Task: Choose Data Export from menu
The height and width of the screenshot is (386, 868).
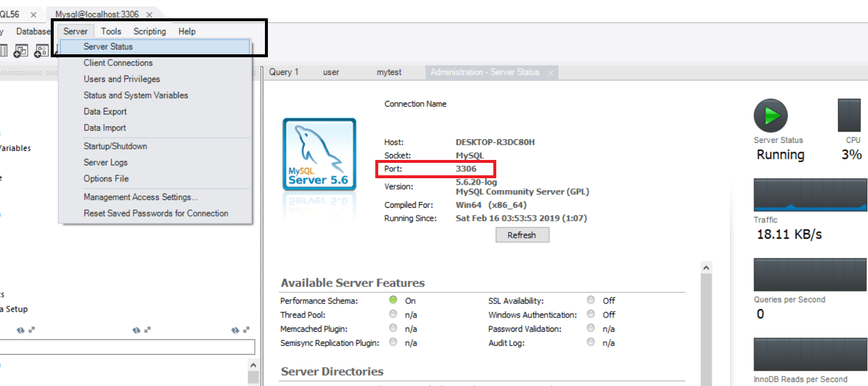Action: click(x=155, y=112)
